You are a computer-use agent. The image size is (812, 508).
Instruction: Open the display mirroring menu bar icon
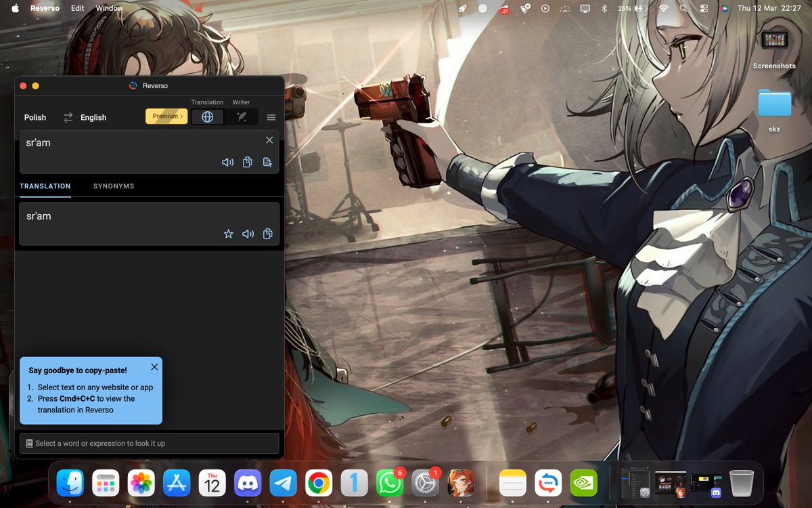[x=585, y=8]
